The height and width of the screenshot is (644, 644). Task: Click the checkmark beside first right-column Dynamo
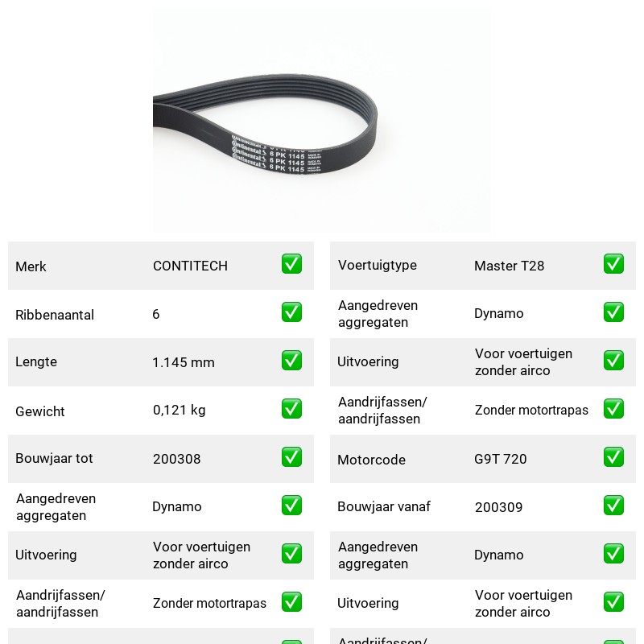[613, 312]
